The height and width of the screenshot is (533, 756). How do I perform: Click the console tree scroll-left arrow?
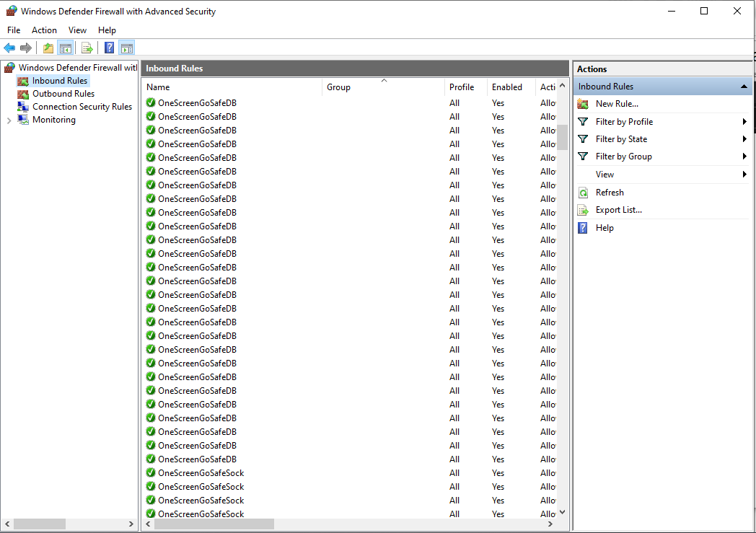[x=7, y=524]
